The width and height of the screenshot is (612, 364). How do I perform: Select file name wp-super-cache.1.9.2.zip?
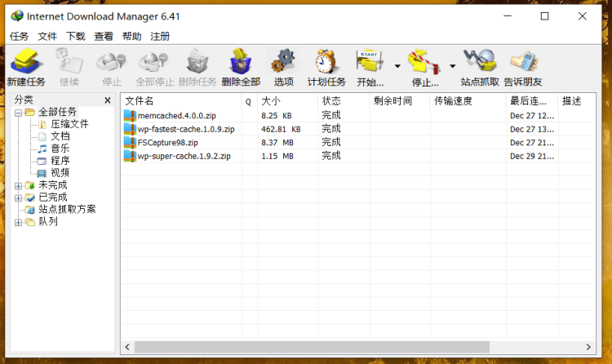tap(184, 156)
